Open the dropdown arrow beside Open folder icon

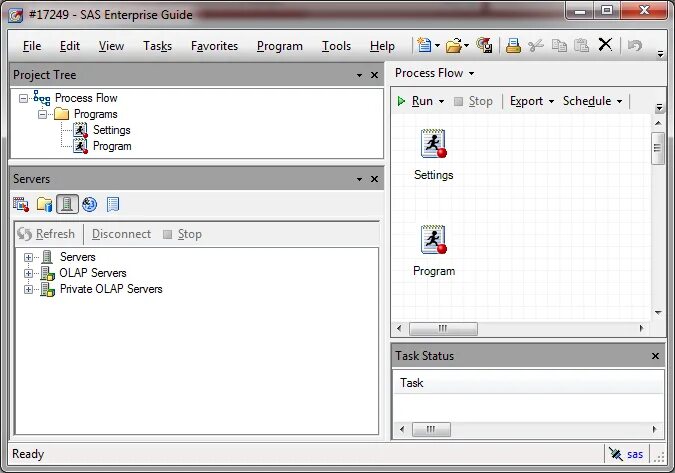[x=467, y=45]
